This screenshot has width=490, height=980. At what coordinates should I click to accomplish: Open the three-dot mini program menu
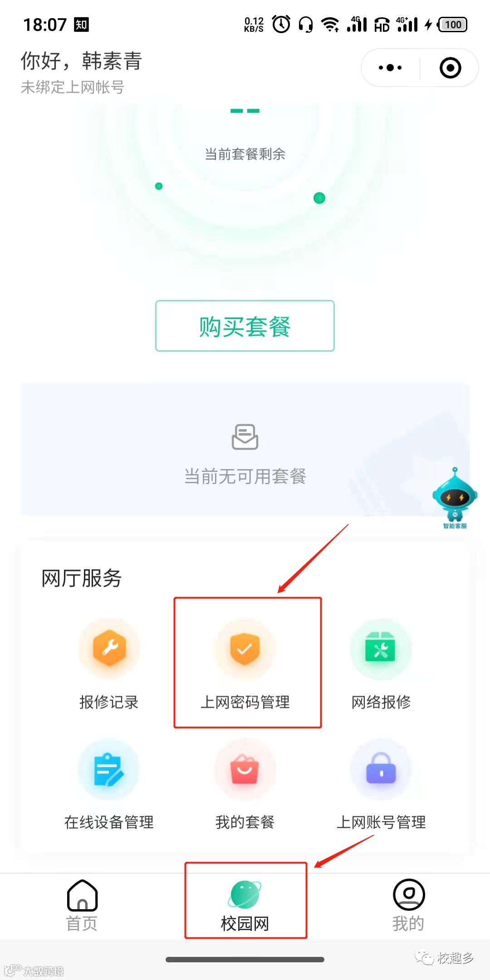390,68
